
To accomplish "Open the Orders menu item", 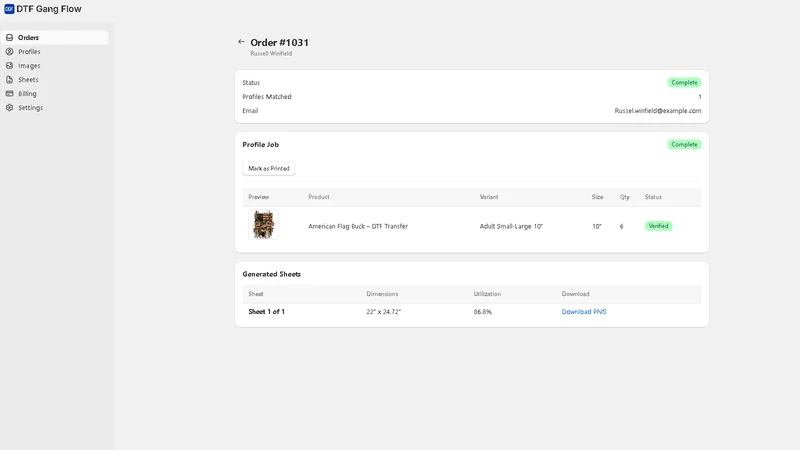I will 55,38.
